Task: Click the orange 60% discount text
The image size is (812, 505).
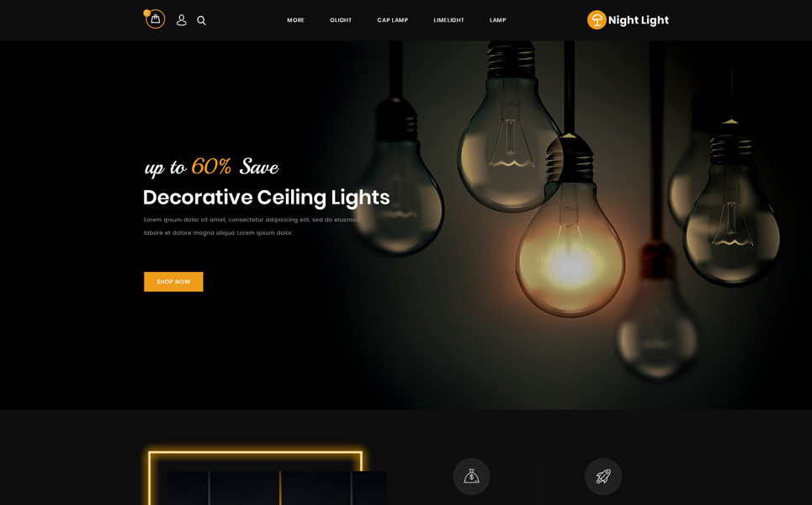Action: tap(211, 167)
